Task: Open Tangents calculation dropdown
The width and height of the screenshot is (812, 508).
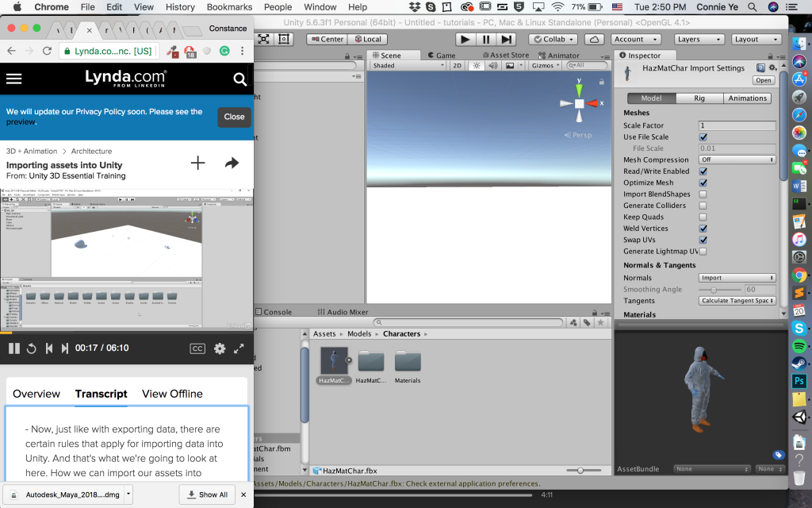Action: (x=737, y=301)
